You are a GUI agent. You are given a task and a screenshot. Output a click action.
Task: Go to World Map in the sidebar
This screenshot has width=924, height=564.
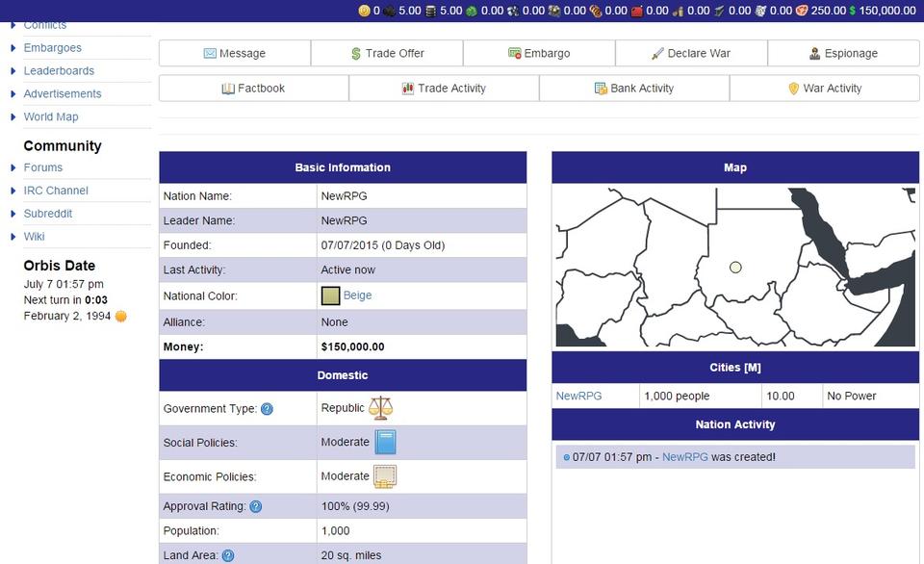coord(51,116)
